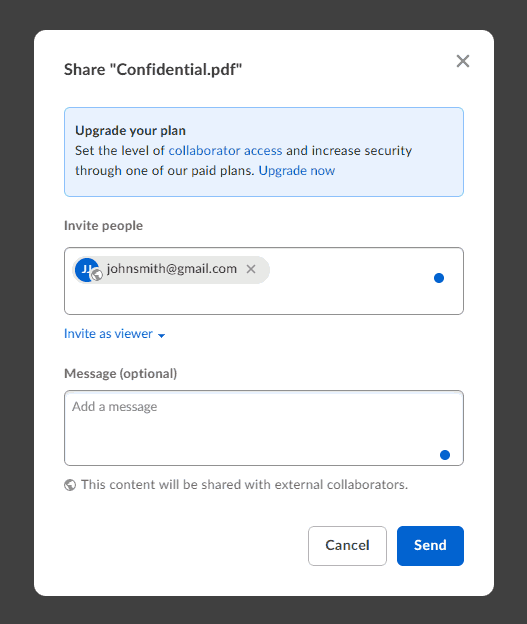Click the globe icon beside the external collaborators notice

pos(70,485)
